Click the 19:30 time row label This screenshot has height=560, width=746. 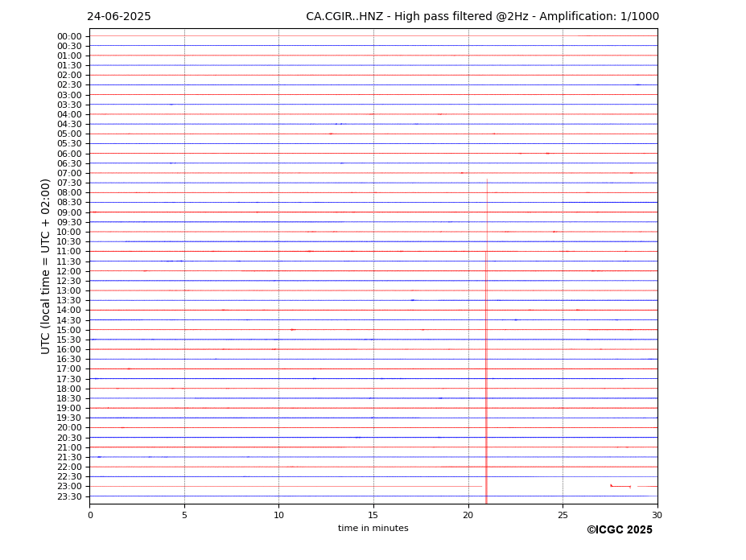tap(69, 418)
